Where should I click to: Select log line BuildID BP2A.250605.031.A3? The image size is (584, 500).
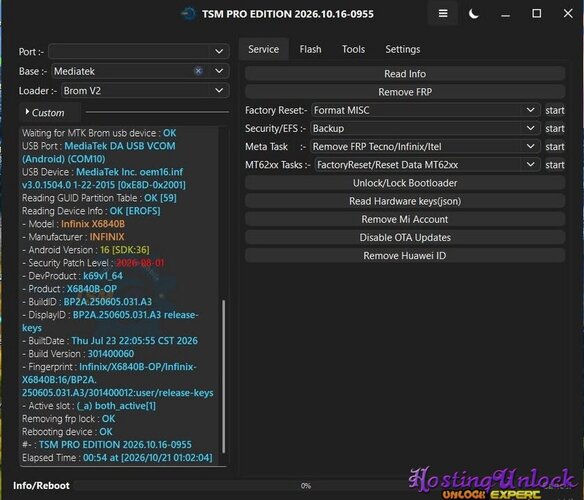[x=87, y=302]
